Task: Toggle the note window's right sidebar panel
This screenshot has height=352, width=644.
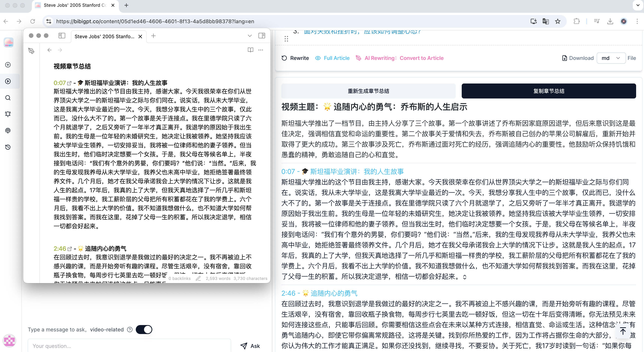Action: click(x=262, y=36)
